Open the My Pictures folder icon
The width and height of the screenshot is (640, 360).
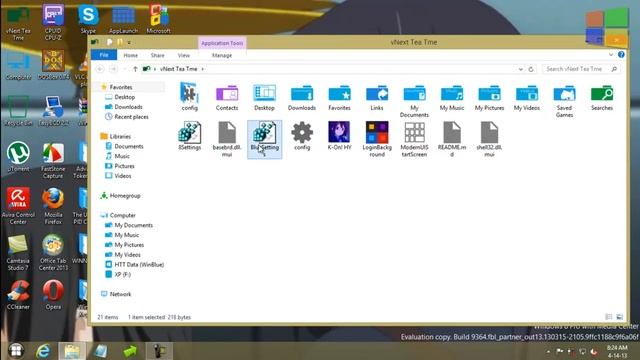(x=489, y=97)
